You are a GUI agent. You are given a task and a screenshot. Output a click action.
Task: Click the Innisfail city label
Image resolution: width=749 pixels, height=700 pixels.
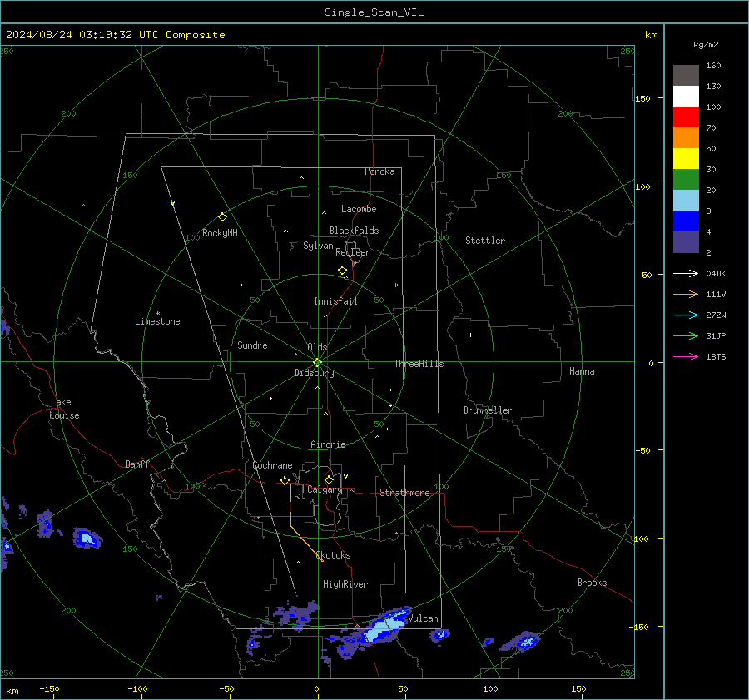pos(335,301)
